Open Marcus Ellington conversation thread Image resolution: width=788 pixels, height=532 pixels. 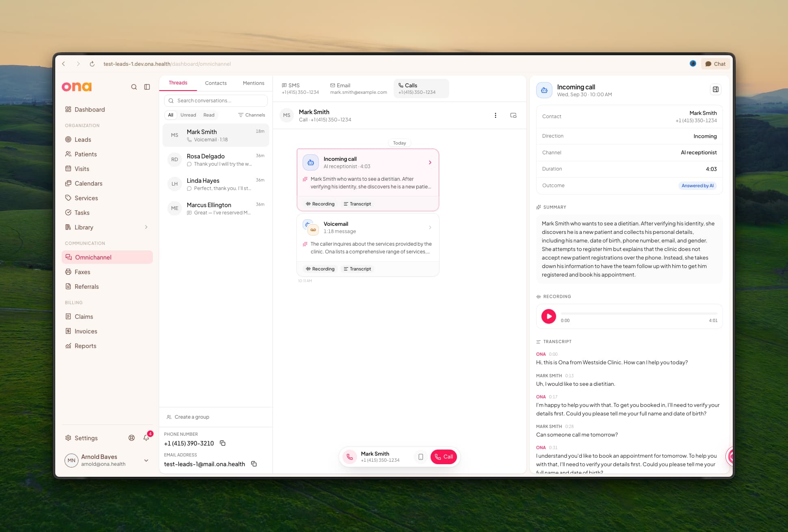(x=216, y=208)
